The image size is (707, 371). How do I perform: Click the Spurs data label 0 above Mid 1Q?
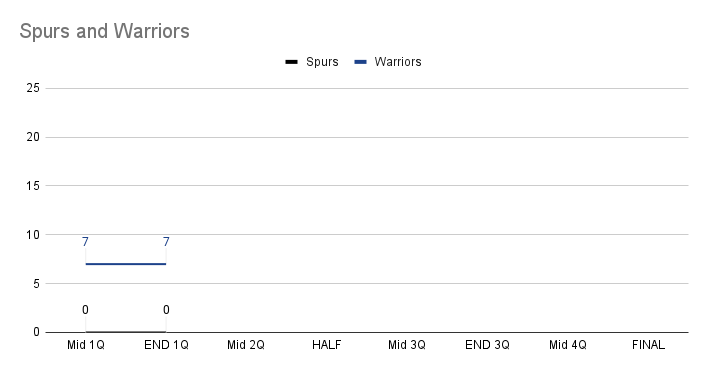85,310
